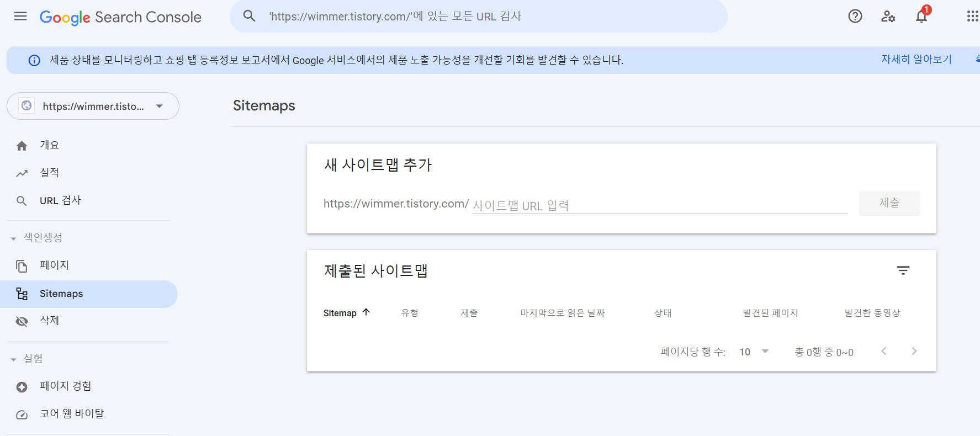980x436 pixels.
Task: Open the user settings people icon
Action: 888,17
